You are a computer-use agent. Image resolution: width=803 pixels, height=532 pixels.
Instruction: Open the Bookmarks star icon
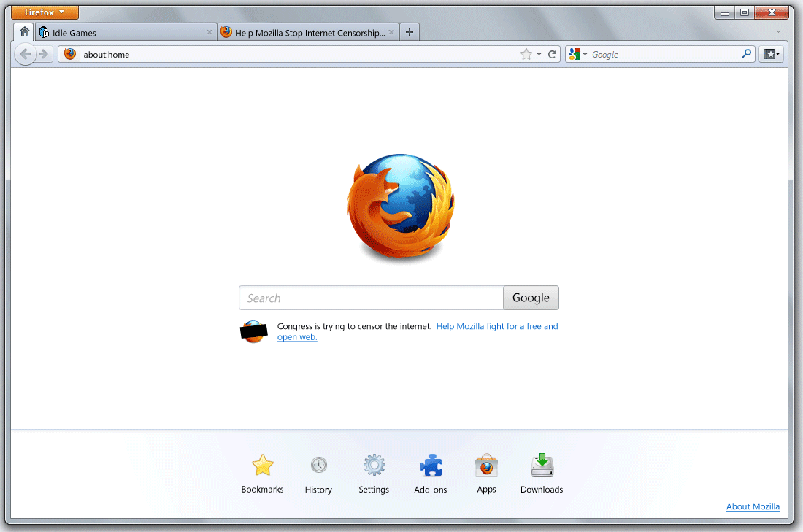(262, 466)
